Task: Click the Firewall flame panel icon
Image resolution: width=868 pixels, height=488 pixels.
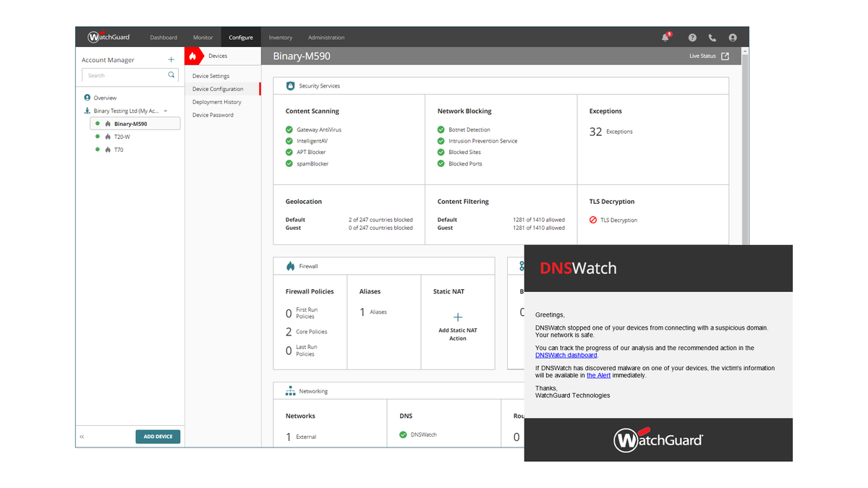Action: 290,265
